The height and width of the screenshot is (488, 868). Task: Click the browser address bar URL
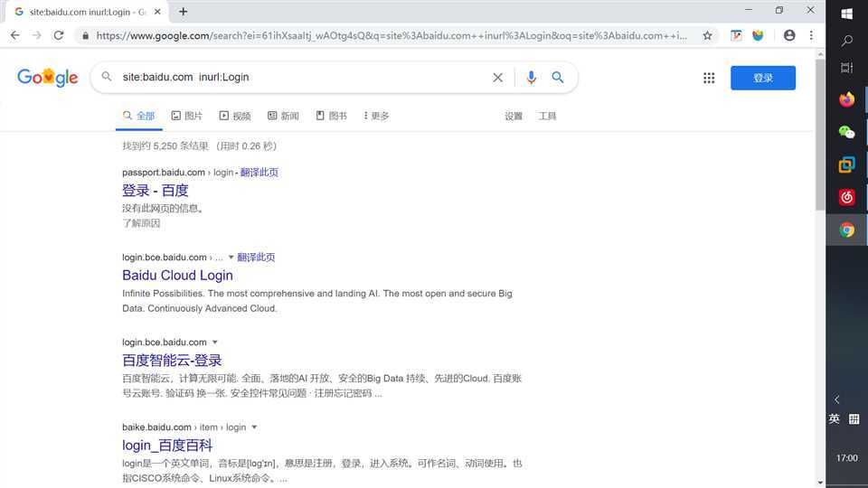point(392,36)
